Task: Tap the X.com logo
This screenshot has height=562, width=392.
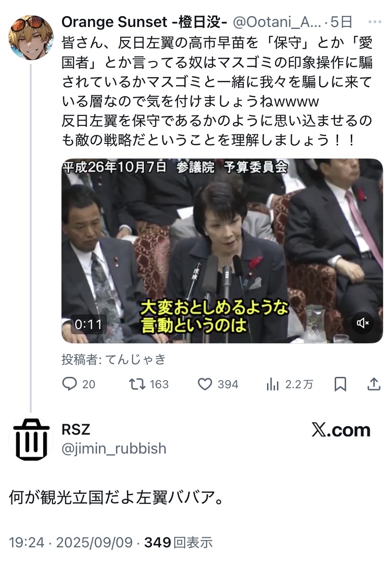Action: (x=341, y=430)
